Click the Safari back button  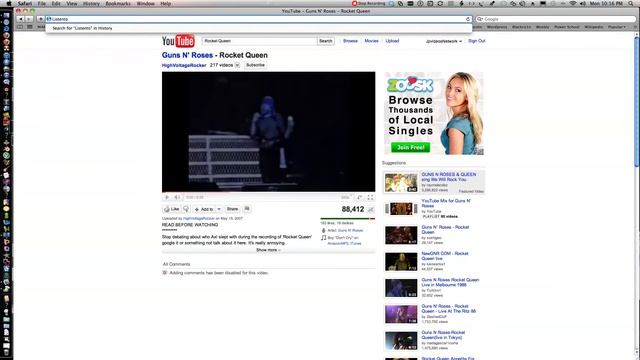tap(20, 19)
